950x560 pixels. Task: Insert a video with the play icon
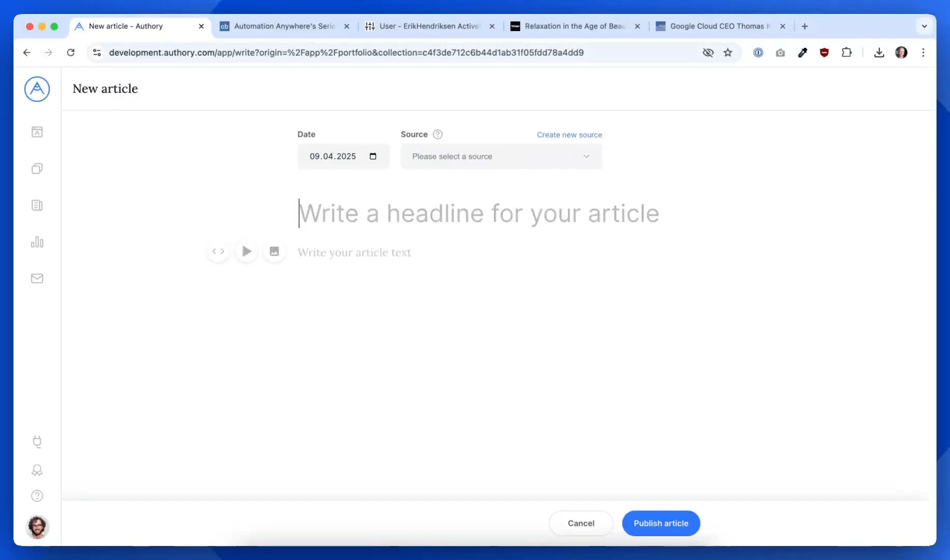[x=246, y=251]
